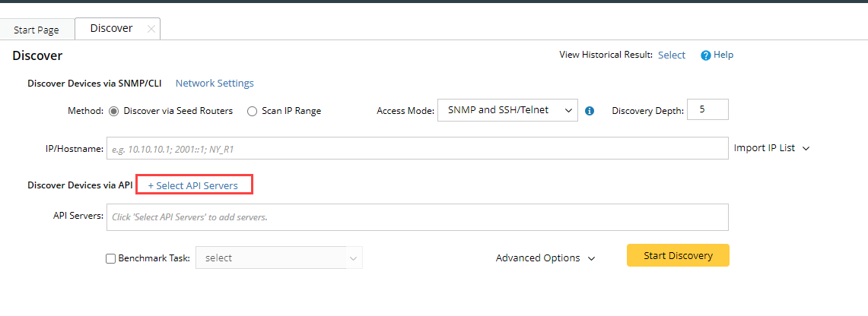Click the IP/Hostname input field
Image resolution: width=868 pixels, height=316 pixels.
coord(417,148)
